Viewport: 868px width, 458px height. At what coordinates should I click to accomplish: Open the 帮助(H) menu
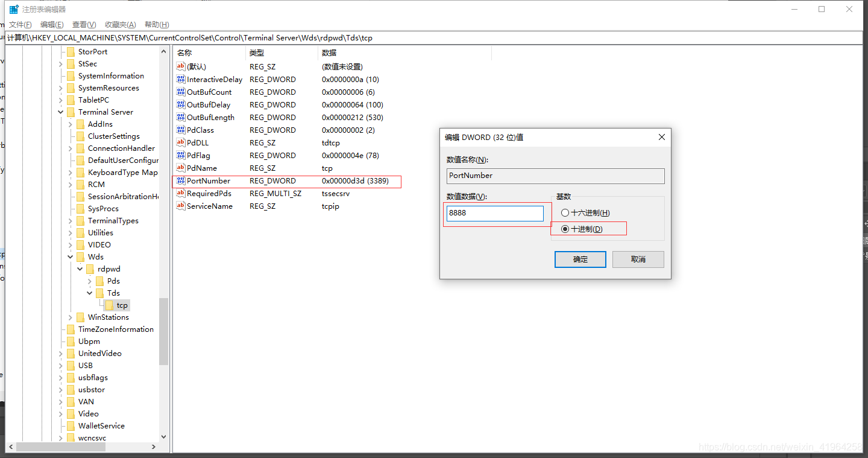[157, 25]
